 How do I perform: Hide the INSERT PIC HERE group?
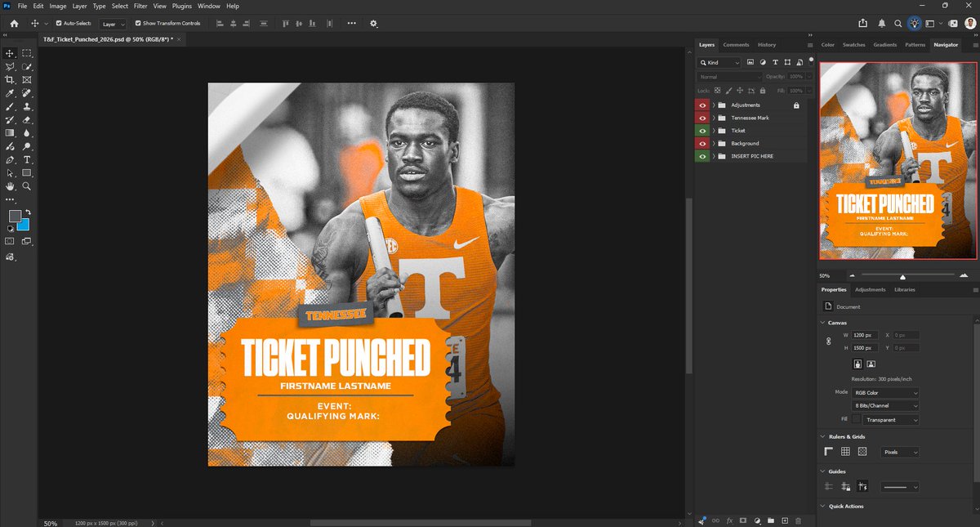(x=702, y=156)
